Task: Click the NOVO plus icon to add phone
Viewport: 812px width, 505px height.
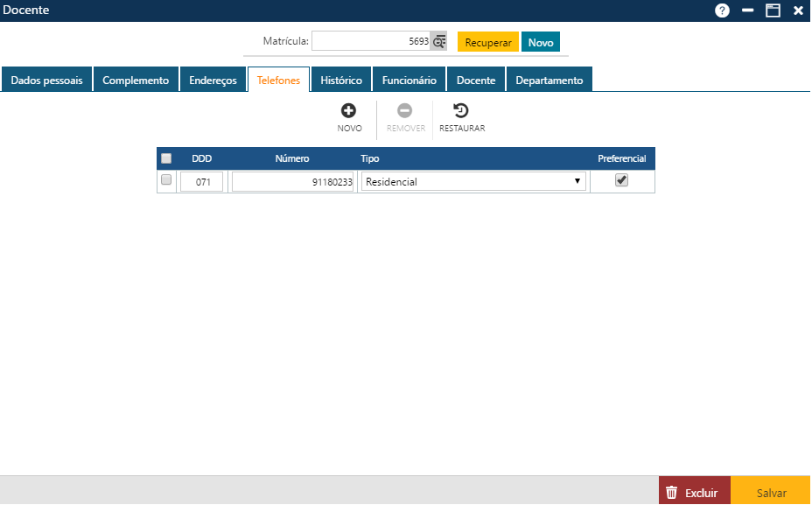Action: tap(348, 111)
